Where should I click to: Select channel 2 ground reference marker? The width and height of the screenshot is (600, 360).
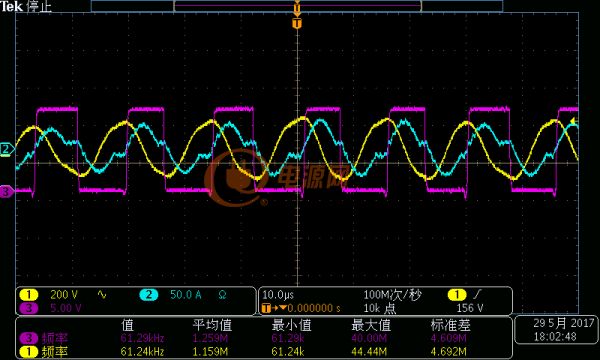[7, 149]
